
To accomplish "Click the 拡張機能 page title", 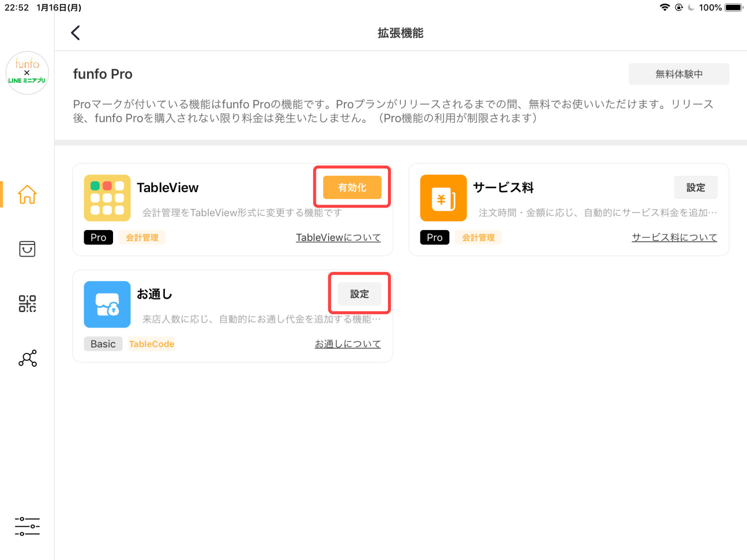I will pyautogui.click(x=400, y=33).
